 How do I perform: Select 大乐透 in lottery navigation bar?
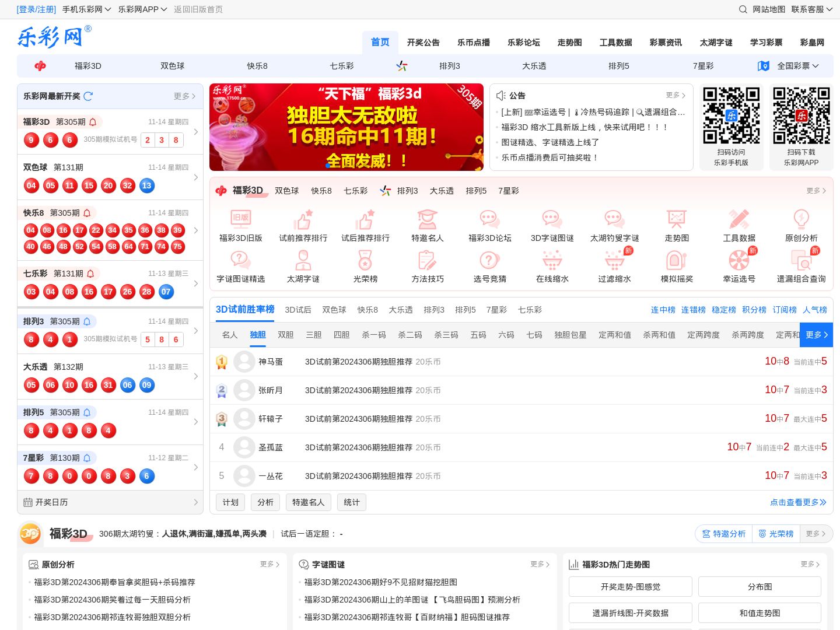pos(534,66)
